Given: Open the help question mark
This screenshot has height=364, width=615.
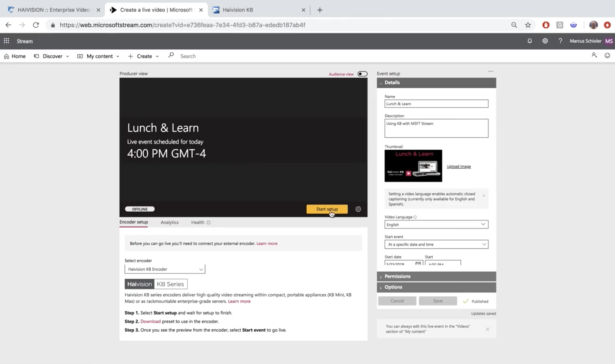Looking at the screenshot, I should (x=560, y=41).
